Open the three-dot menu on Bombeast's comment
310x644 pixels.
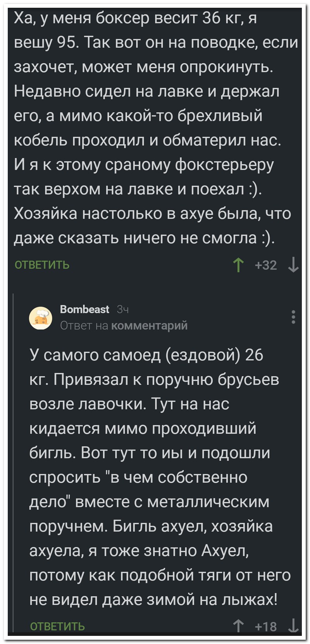293,317
